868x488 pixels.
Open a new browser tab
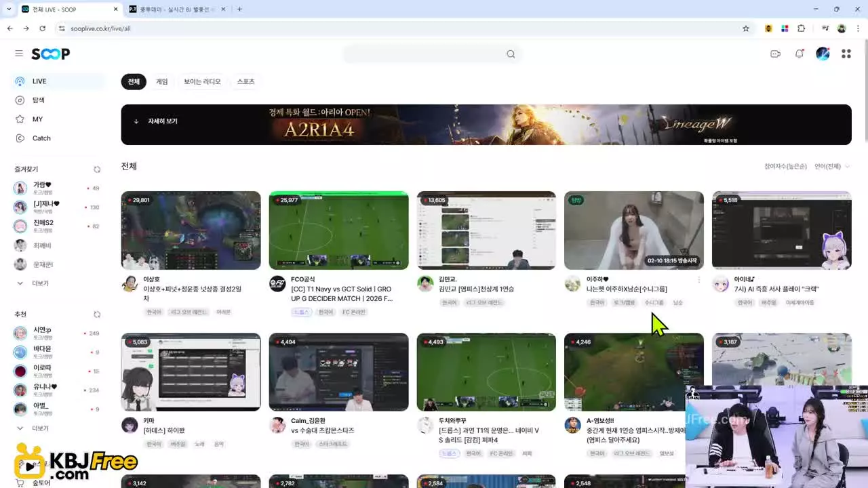point(239,9)
